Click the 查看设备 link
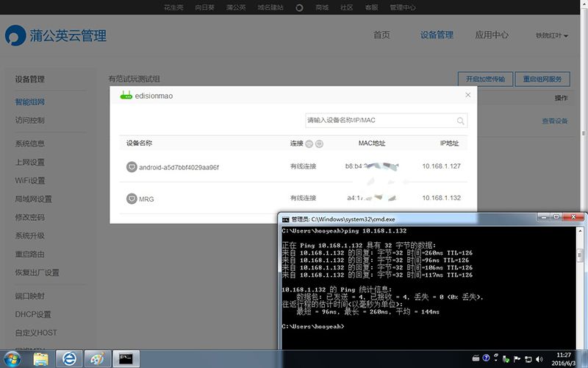588x368 pixels. click(554, 121)
